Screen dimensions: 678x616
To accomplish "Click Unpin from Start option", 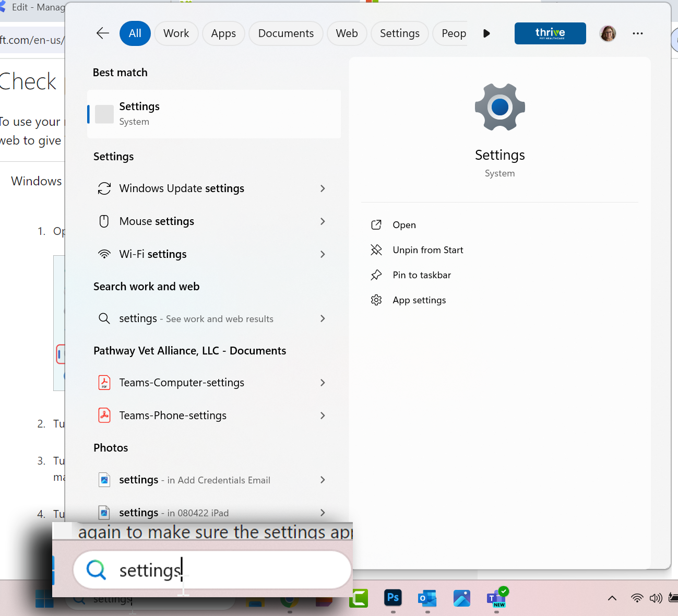I will point(427,250).
